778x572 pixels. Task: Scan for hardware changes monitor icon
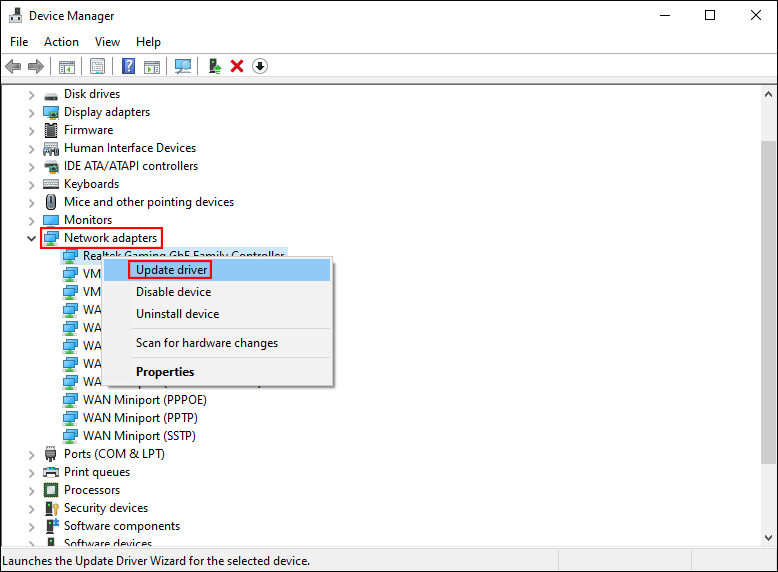[183, 66]
